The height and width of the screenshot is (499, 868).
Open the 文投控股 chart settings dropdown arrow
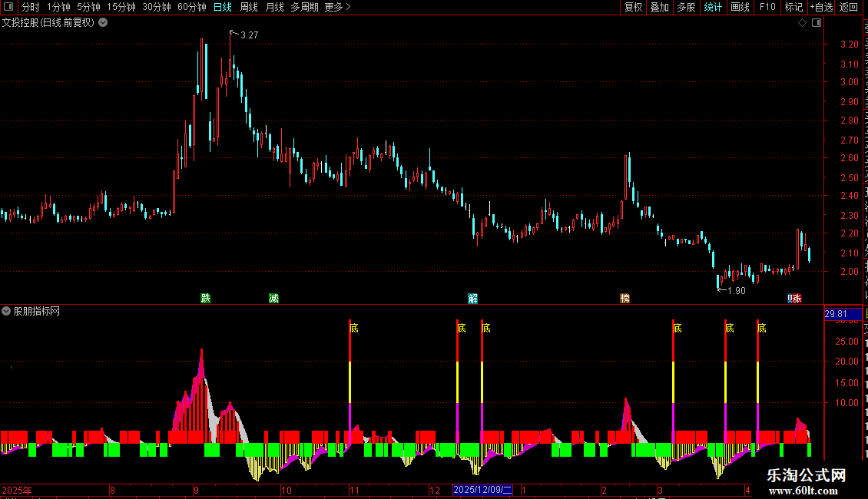(x=103, y=23)
